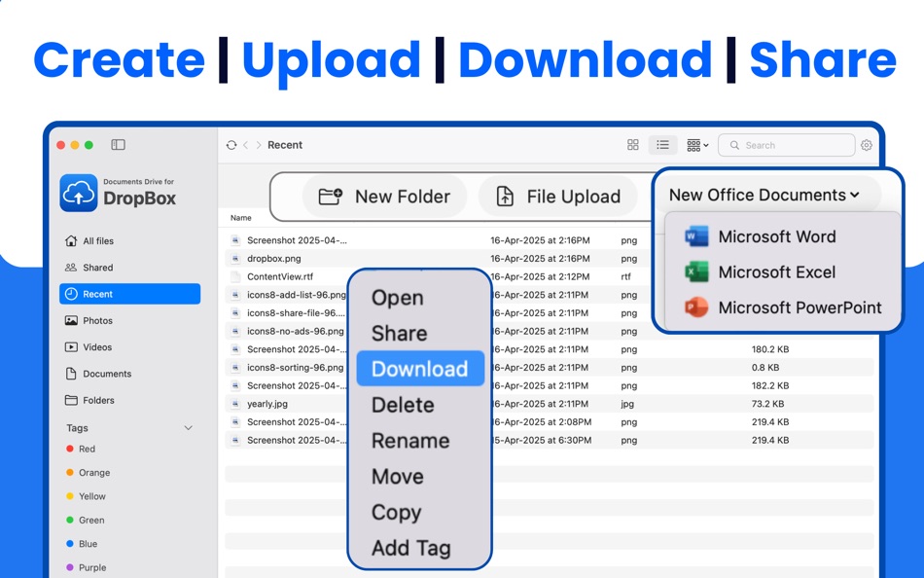The height and width of the screenshot is (578, 924).
Task: Go back with left chevron
Action: pyautogui.click(x=246, y=145)
